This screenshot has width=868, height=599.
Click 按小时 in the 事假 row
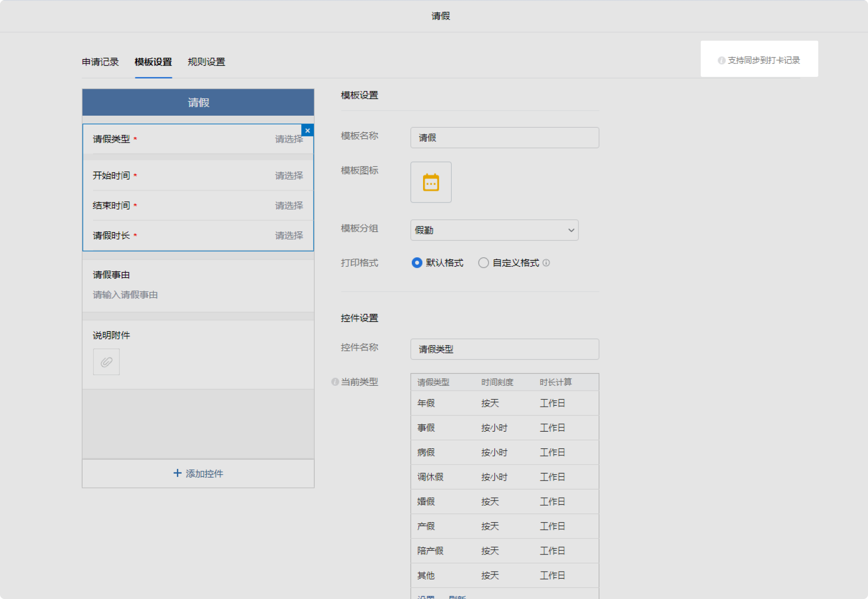pos(494,428)
